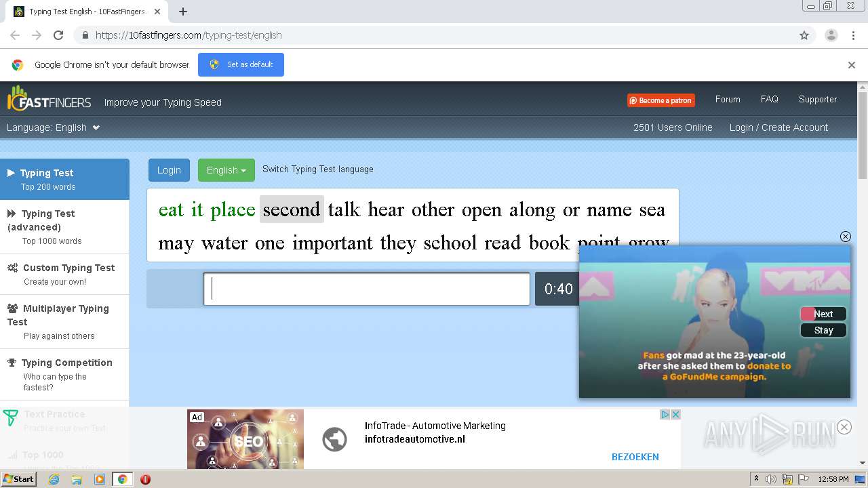Open File Explorer from taskbar
The width and height of the screenshot is (868, 488).
[x=77, y=479]
